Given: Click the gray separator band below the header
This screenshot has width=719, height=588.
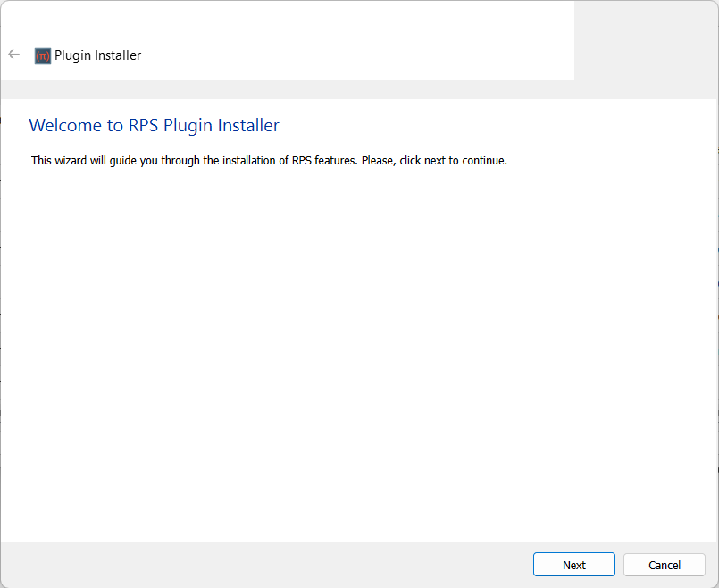Looking at the screenshot, I should click(357, 89).
